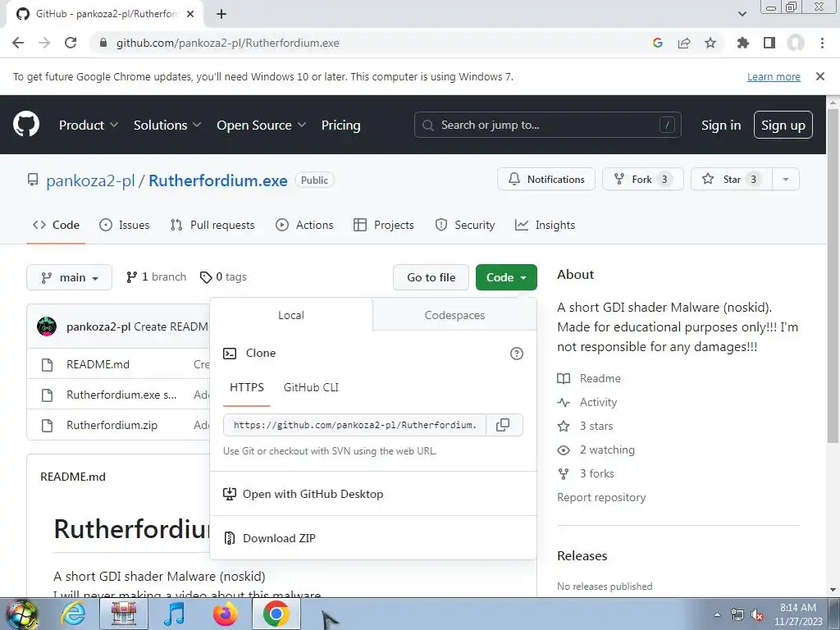Click Report repository link
The image size is (840, 630).
[601, 497]
